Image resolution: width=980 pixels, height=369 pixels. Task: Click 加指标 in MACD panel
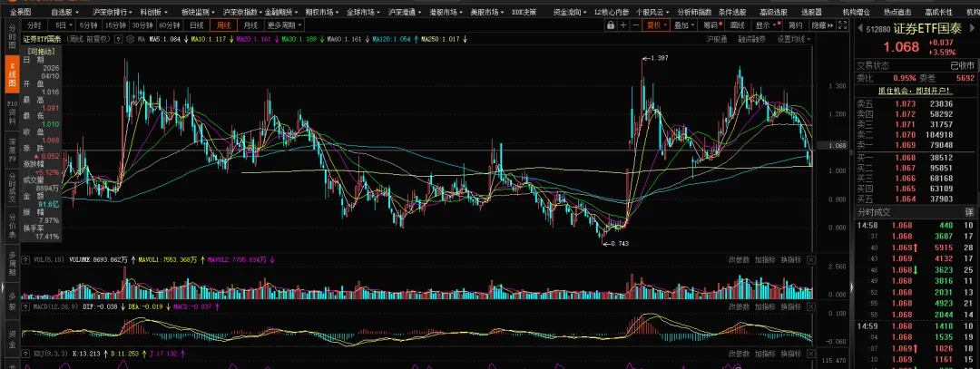(765, 306)
